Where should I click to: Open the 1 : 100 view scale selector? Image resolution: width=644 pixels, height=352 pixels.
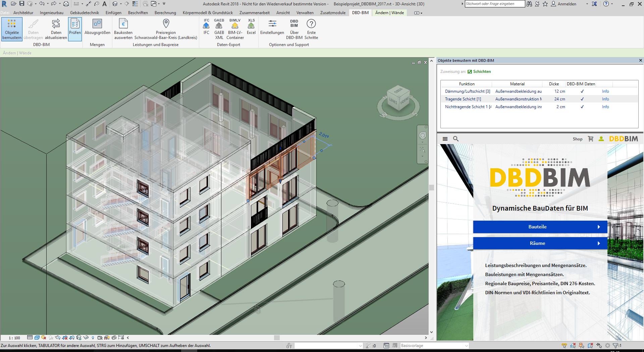pos(14,338)
